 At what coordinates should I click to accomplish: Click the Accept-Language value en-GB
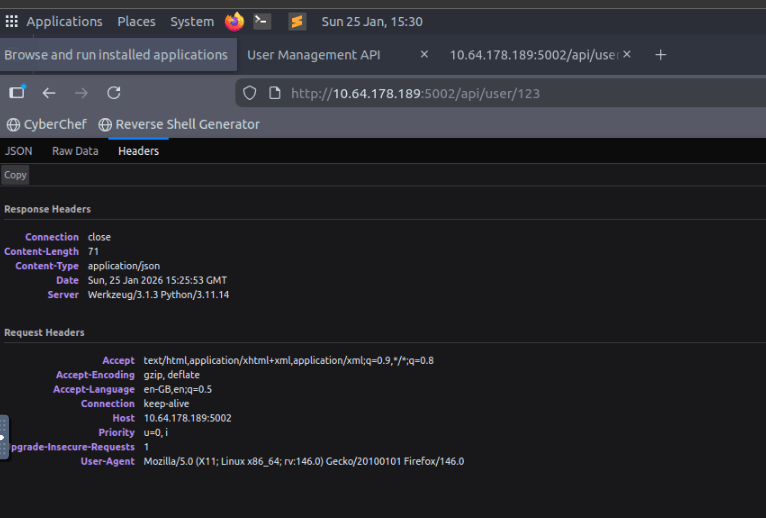(x=178, y=389)
